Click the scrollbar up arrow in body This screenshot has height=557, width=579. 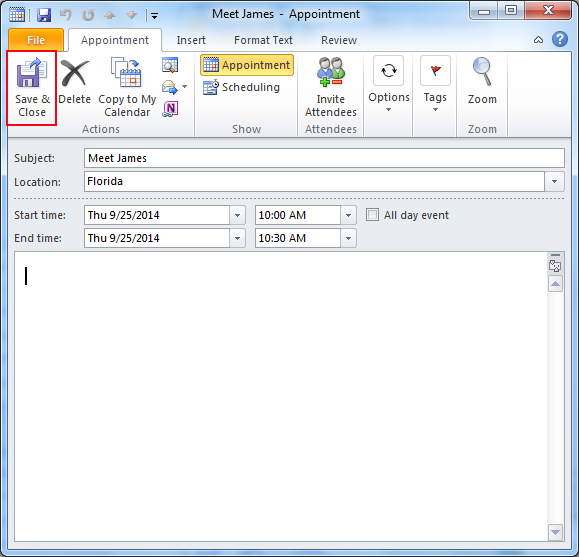point(555,284)
